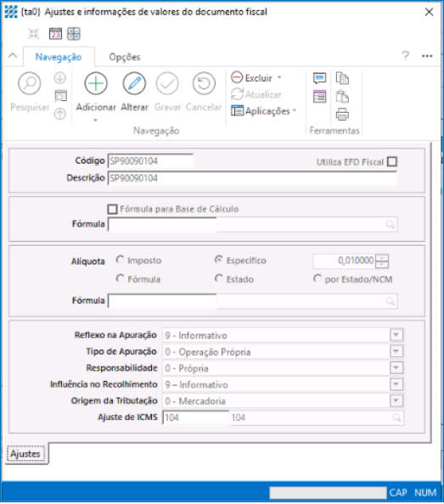The width and height of the screenshot is (444, 504).
Task: Open the calendar icon in top toolbar
Action: click(x=55, y=33)
